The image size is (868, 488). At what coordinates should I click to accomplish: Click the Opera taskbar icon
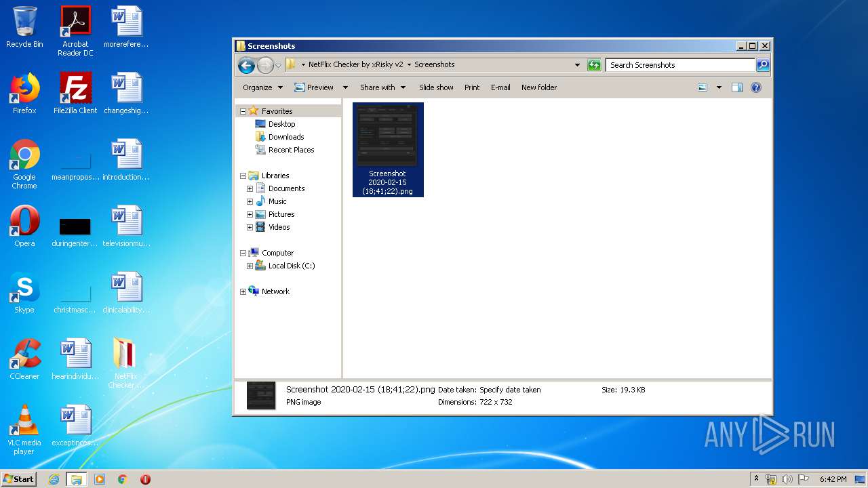[x=145, y=479]
